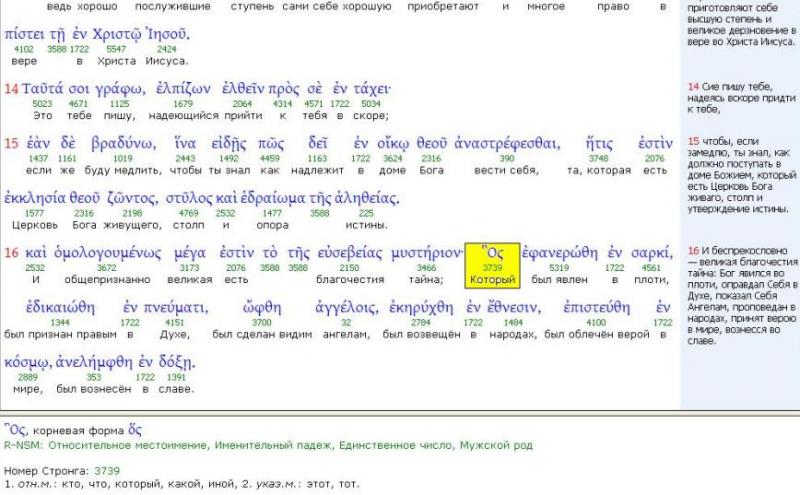Click verse number 15 in Greek text
Viewport: 800px width, 495px height.
click(11, 144)
